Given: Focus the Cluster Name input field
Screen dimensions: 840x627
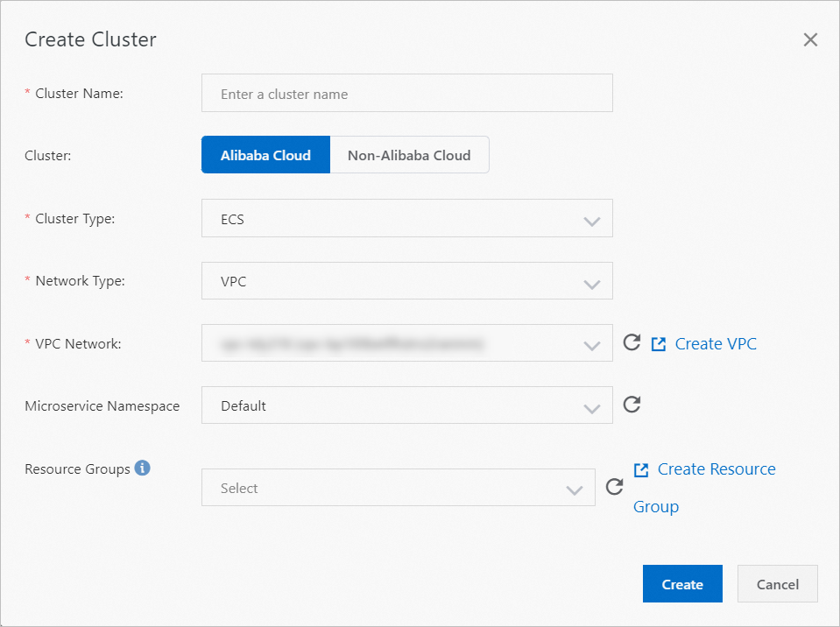Looking at the screenshot, I should (x=407, y=93).
